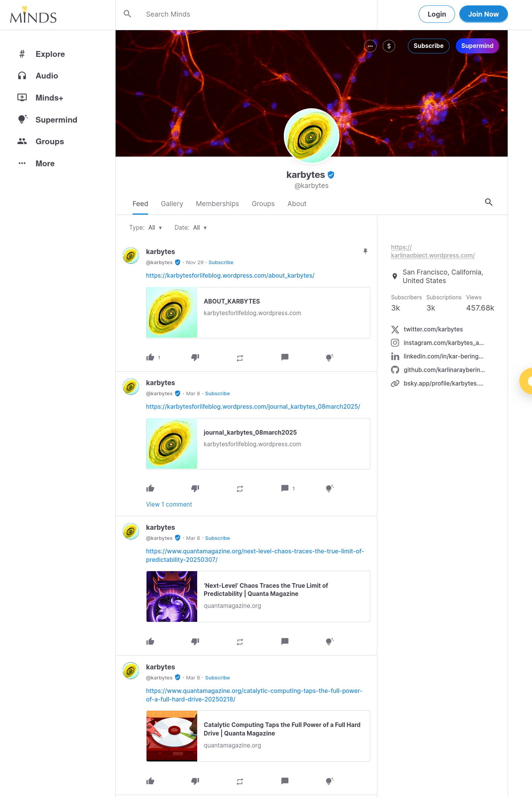
Task: Click thumbs-down on the journal_karbytes_08march2025 post
Action: pyautogui.click(x=195, y=488)
